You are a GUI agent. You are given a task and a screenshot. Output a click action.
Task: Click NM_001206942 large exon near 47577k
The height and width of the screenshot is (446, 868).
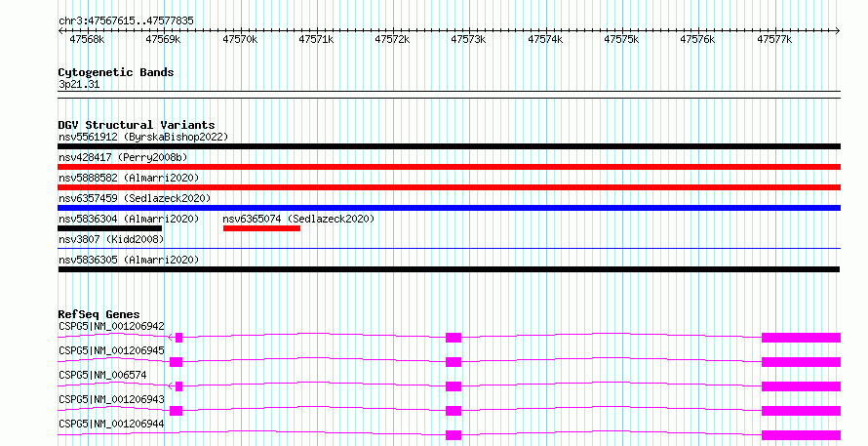click(x=801, y=338)
